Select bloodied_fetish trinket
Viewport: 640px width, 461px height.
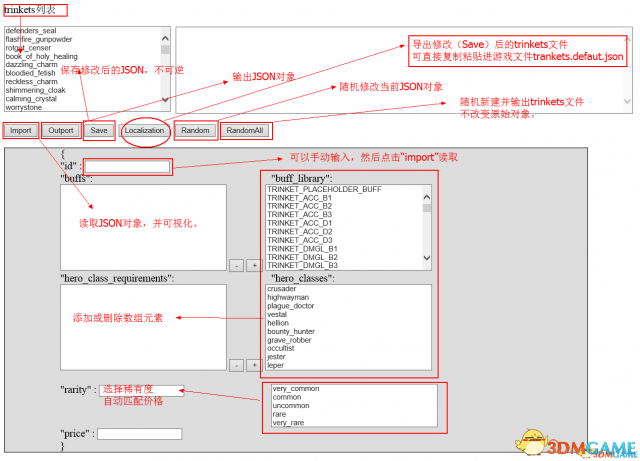click(x=30, y=73)
